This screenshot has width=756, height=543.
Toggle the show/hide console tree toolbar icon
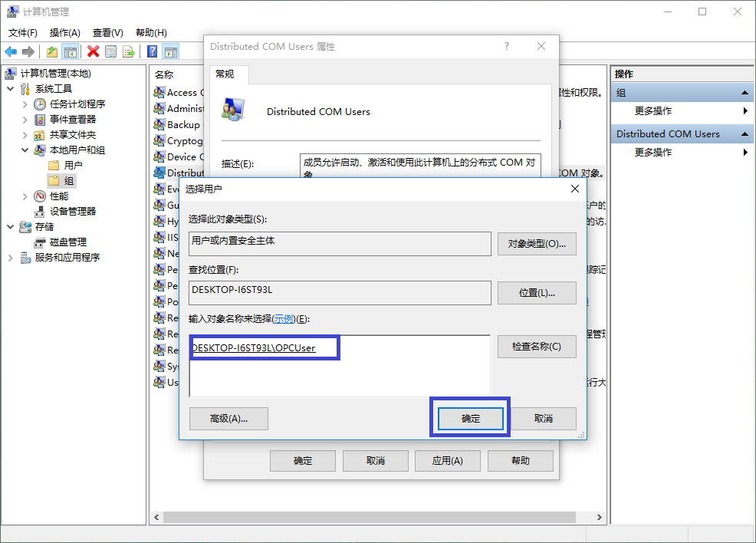click(71, 51)
